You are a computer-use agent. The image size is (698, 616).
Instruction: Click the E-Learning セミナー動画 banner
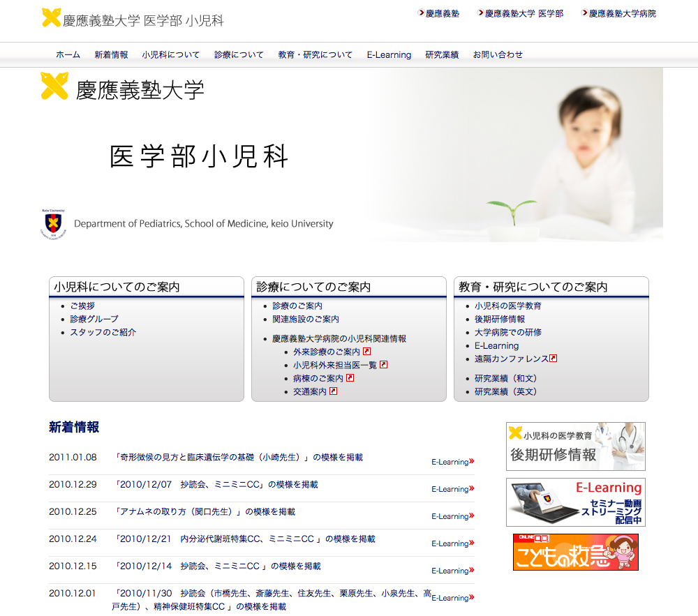(576, 502)
